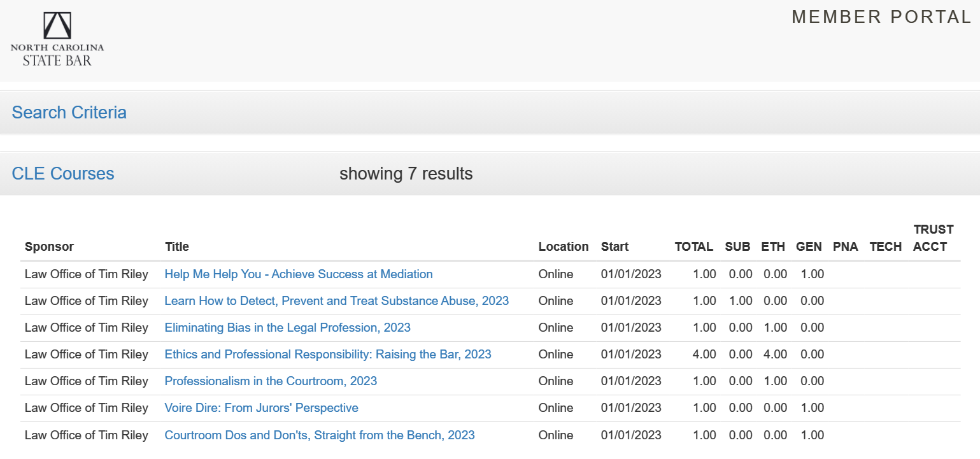Click the TOTAL column header
Image resolution: width=980 pixels, height=459 pixels.
click(694, 247)
